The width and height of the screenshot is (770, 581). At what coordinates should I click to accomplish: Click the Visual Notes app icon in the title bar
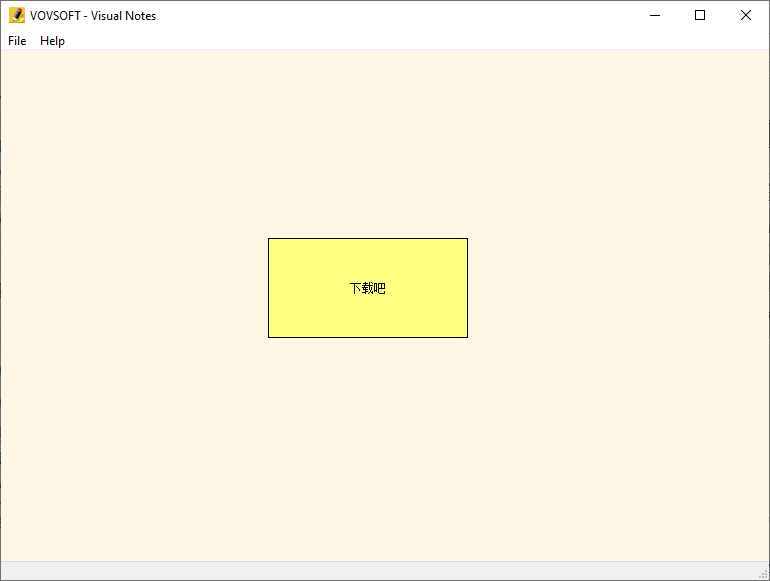[x=17, y=15]
